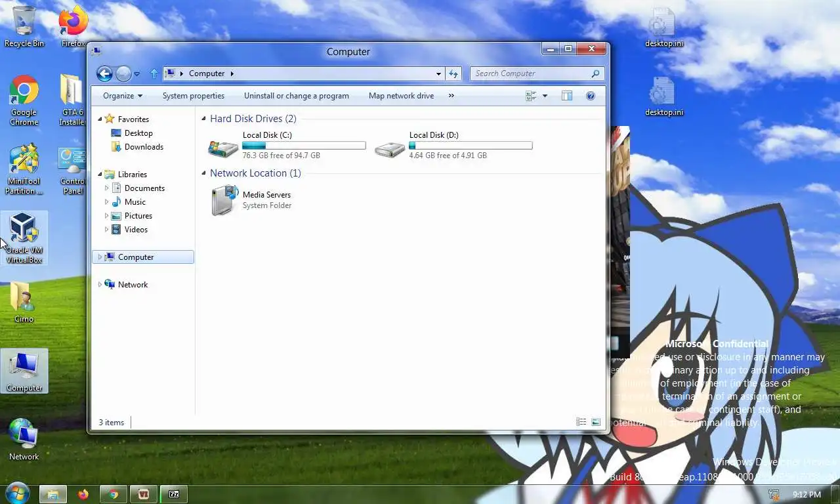Click the taskbar clock showing 9:12 PM

[x=807, y=494]
